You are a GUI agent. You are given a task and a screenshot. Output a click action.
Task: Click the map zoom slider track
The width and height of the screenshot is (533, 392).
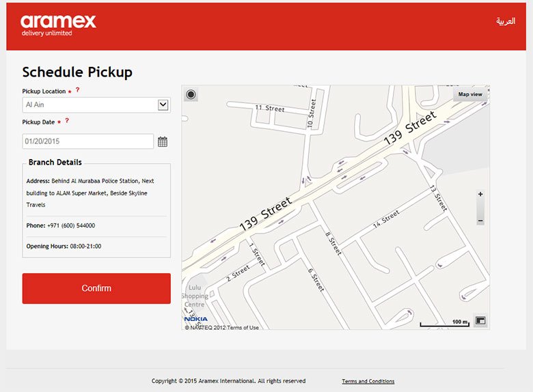click(x=480, y=208)
